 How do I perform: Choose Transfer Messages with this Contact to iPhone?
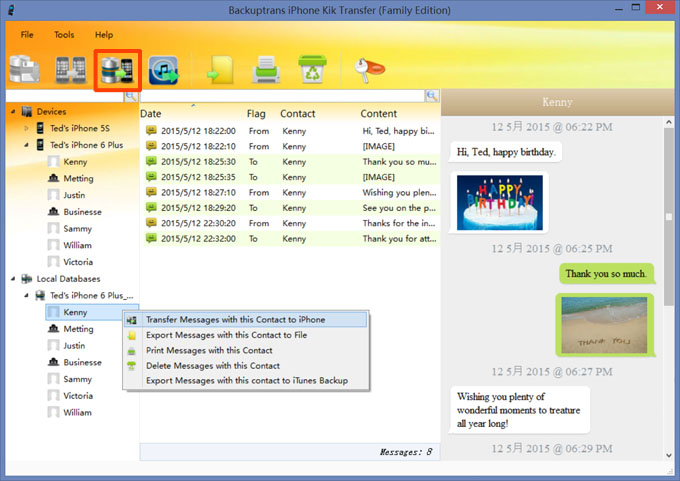[x=246, y=320]
